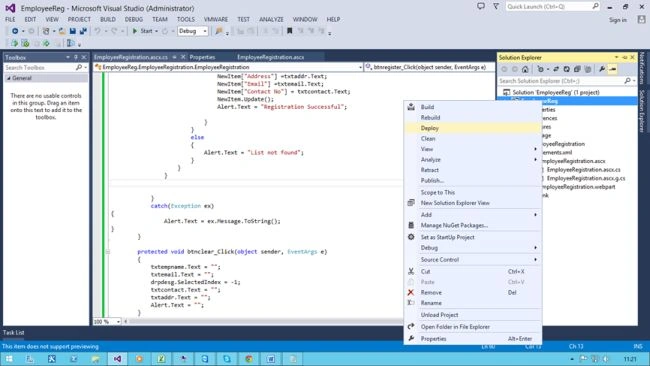Select Unload Project in context menu
Viewport: 650px width, 366px height.
[x=473, y=315]
